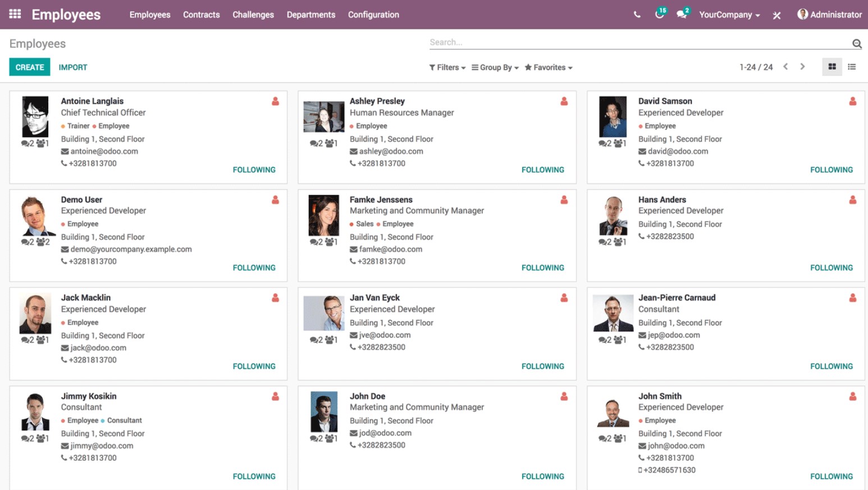
Task: Click presence icon on John Smith card
Action: click(x=852, y=396)
